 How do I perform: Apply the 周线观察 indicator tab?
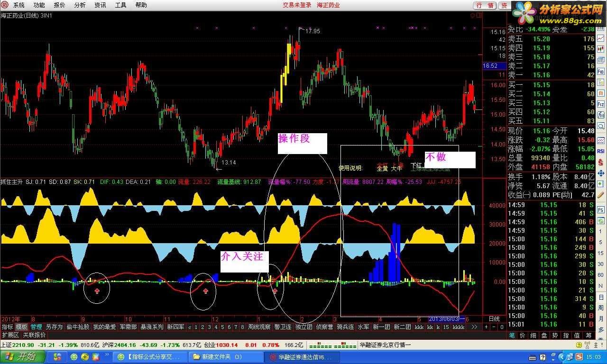[x=259, y=327]
